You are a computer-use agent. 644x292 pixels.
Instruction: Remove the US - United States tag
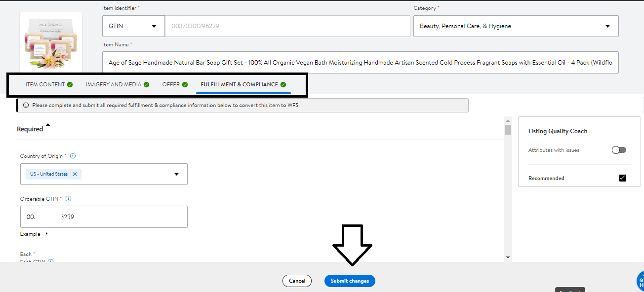point(75,174)
